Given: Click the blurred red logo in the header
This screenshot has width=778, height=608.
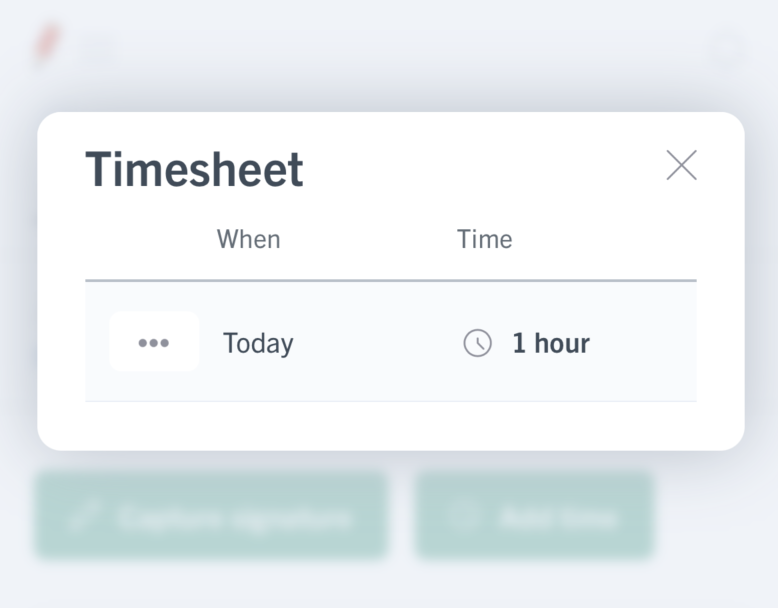Looking at the screenshot, I should coord(48,44).
